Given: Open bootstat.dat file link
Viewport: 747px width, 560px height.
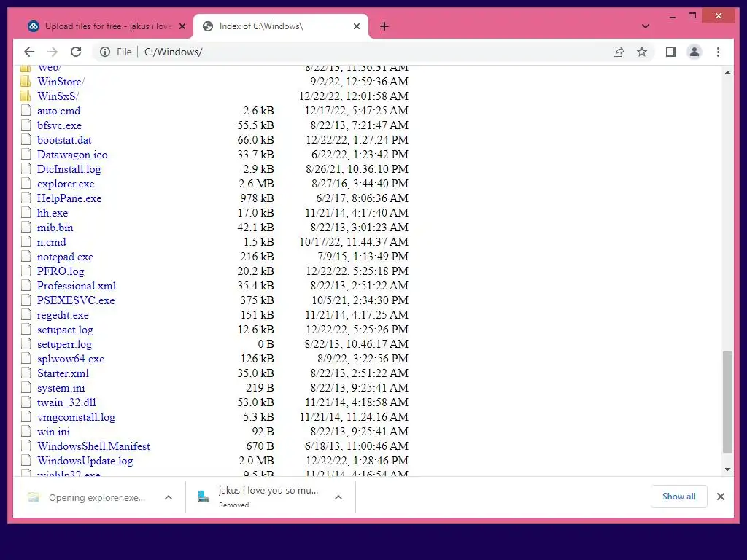Looking at the screenshot, I should tap(64, 140).
